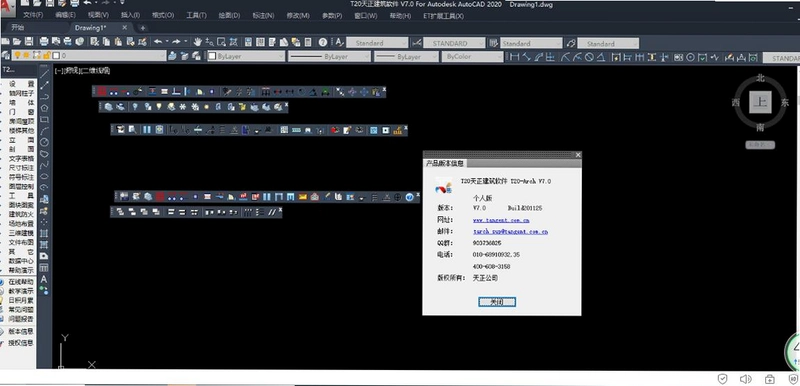The width and height of the screenshot is (800, 386).
Task: Open Help with the question mark icon
Action: 322,42
